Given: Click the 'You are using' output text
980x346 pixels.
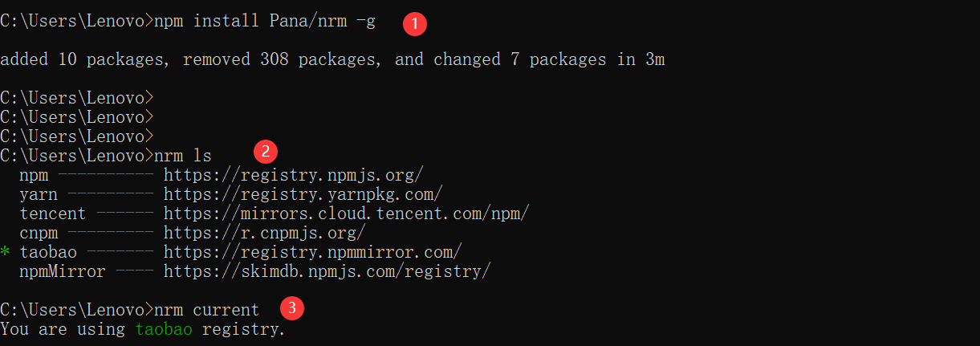Looking at the screenshot, I should [63, 329].
